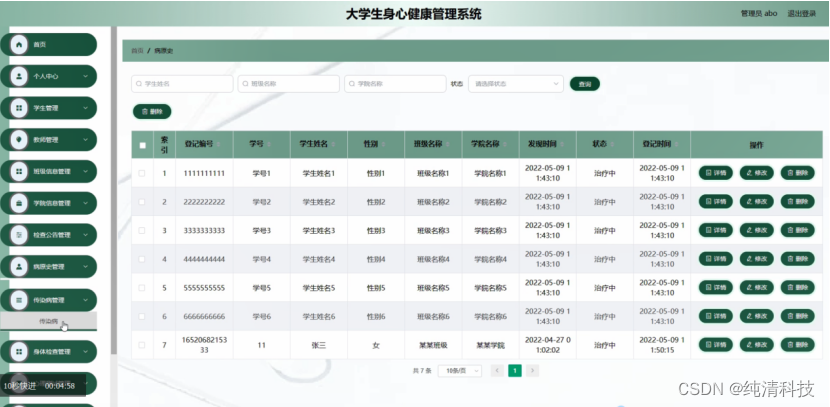
Task: Click the 班级信息管理 grid icon
Action: pos(19,171)
